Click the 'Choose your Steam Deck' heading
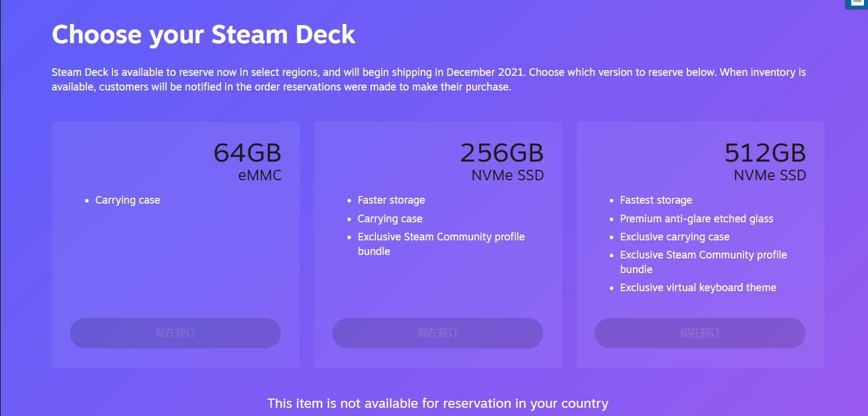The width and height of the screenshot is (868, 416). [203, 35]
